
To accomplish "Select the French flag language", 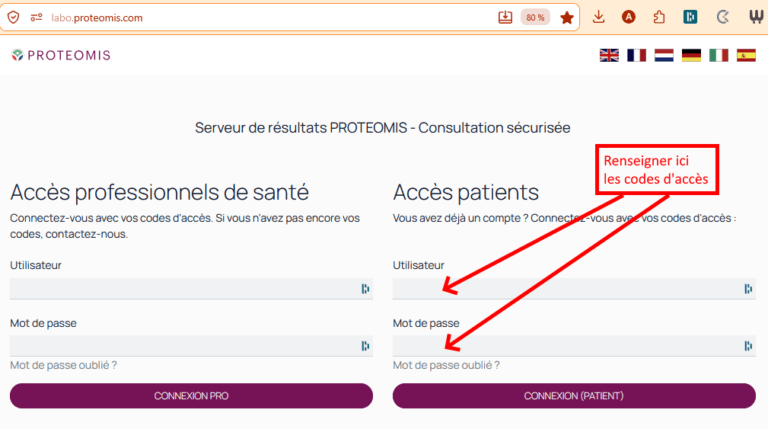I will [x=636, y=55].
